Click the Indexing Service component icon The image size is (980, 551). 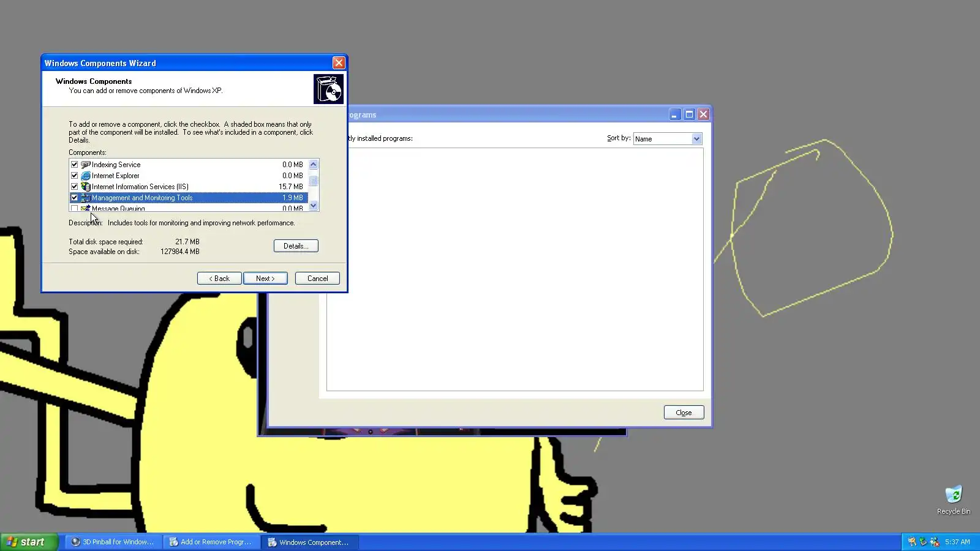[x=86, y=165]
